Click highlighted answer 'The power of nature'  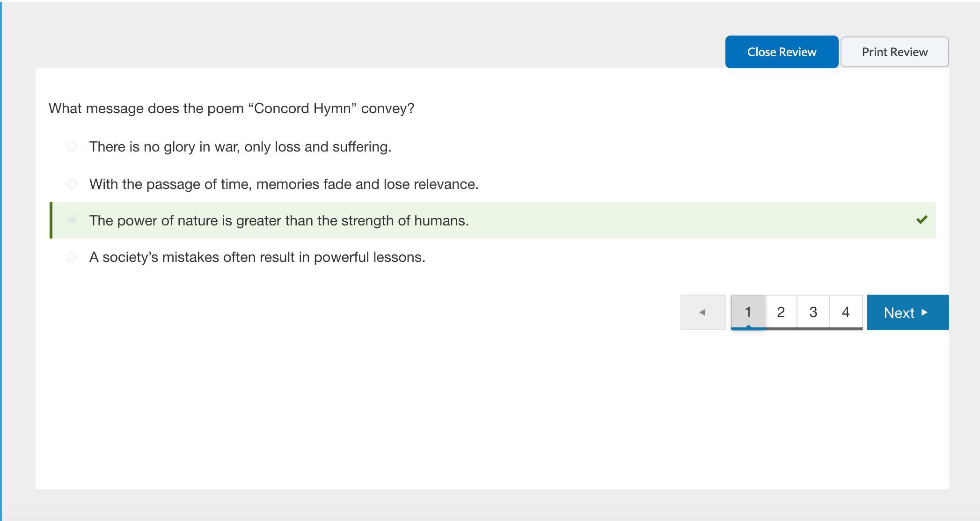tap(279, 221)
